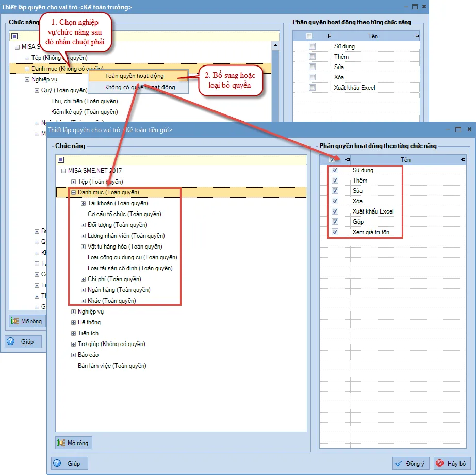Toggle the Xem giá trị tồn checkbox
The width and height of the screenshot is (476, 475).
(335, 232)
